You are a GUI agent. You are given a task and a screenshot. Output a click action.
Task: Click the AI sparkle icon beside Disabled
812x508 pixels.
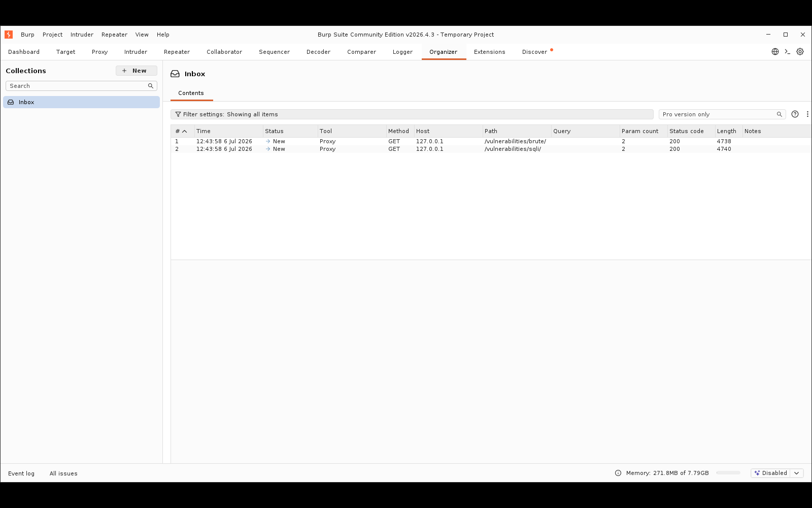tap(757, 473)
